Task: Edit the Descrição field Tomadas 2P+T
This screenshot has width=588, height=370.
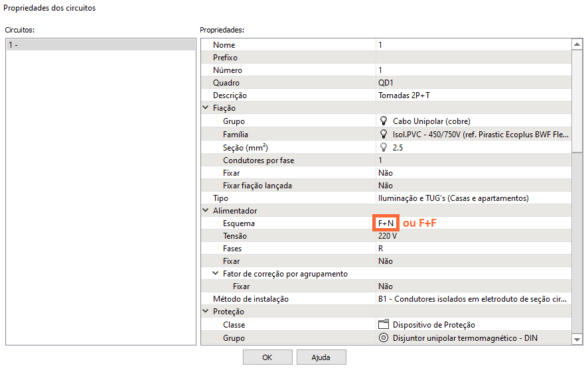Action: (x=471, y=95)
